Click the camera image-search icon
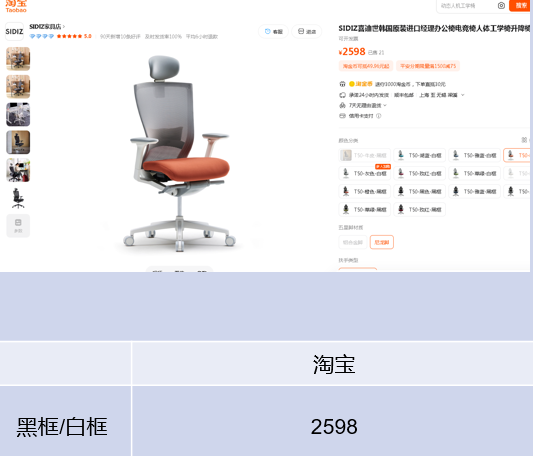 [501, 5]
